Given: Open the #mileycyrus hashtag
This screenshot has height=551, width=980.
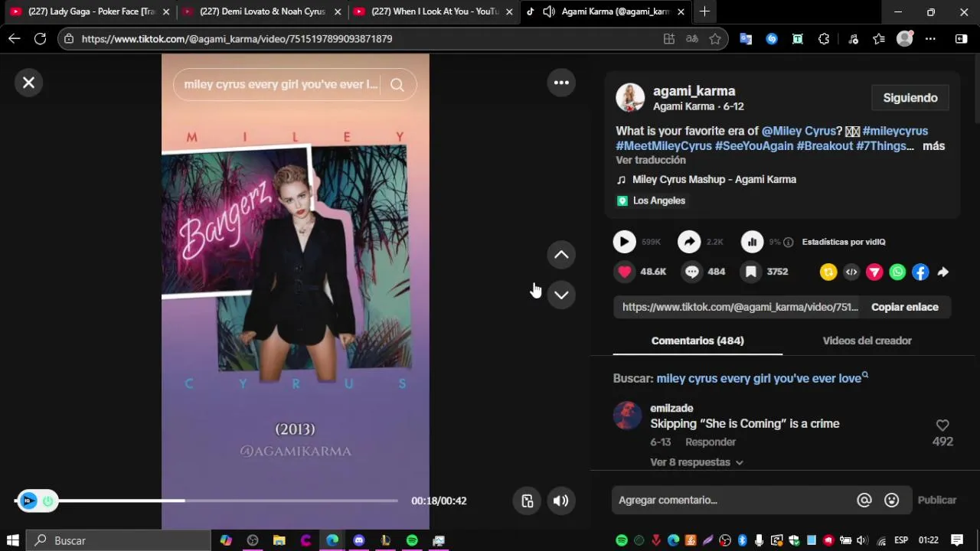Looking at the screenshot, I should coord(895,131).
